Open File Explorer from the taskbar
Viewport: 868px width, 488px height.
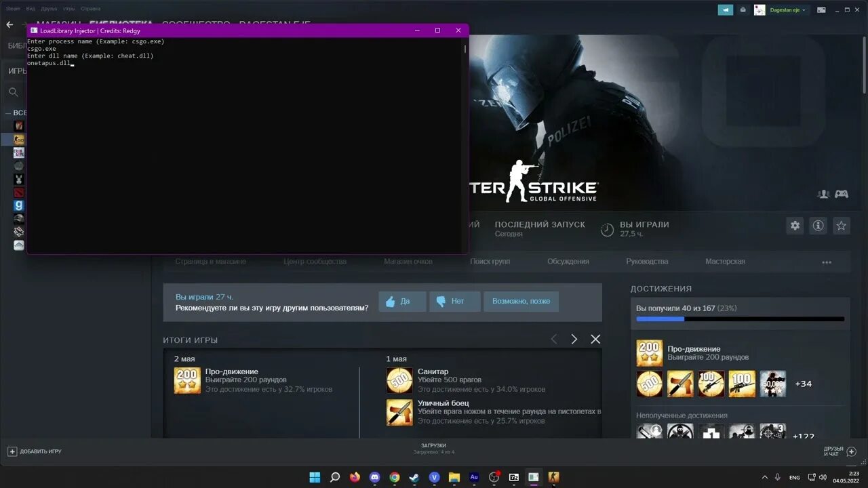454,477
